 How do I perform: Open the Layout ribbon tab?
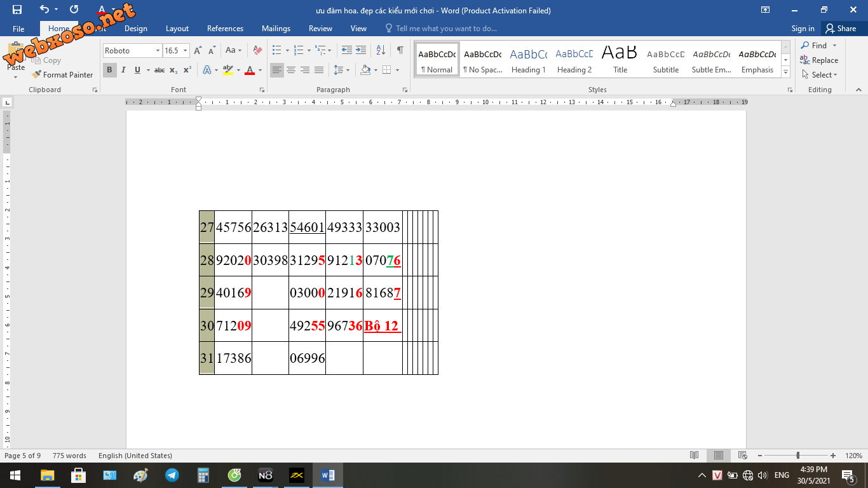click(177, 29)
